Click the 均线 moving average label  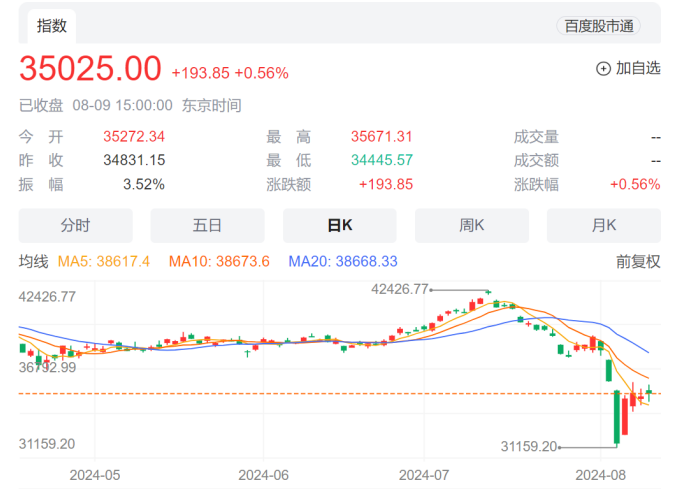click(34, 261)
